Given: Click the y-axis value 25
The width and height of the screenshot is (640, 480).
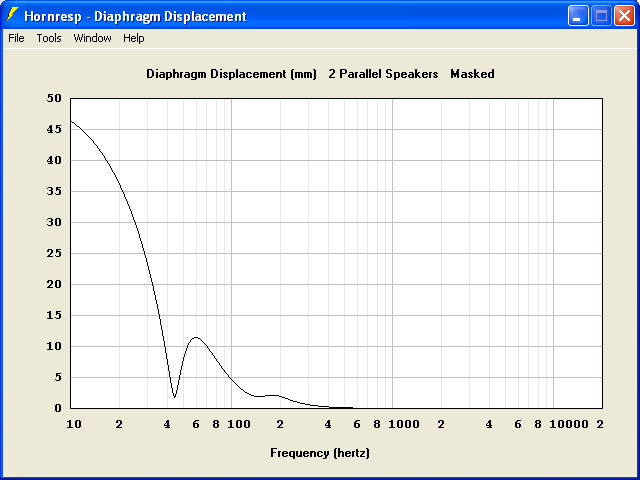Looking at the screenshot, I should tap(54, 253).
